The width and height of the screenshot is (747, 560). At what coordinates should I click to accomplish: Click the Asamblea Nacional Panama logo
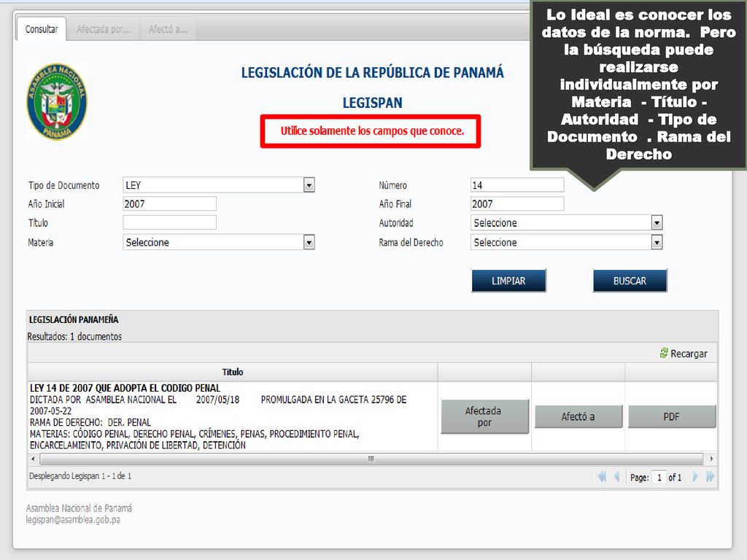[57, 101]
